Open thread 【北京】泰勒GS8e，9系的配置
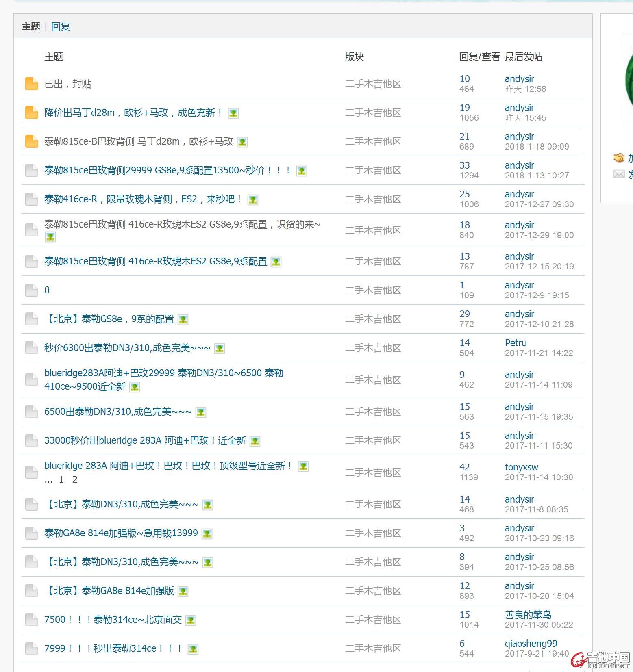Screen dimensions: 633x672 (109, 319)
